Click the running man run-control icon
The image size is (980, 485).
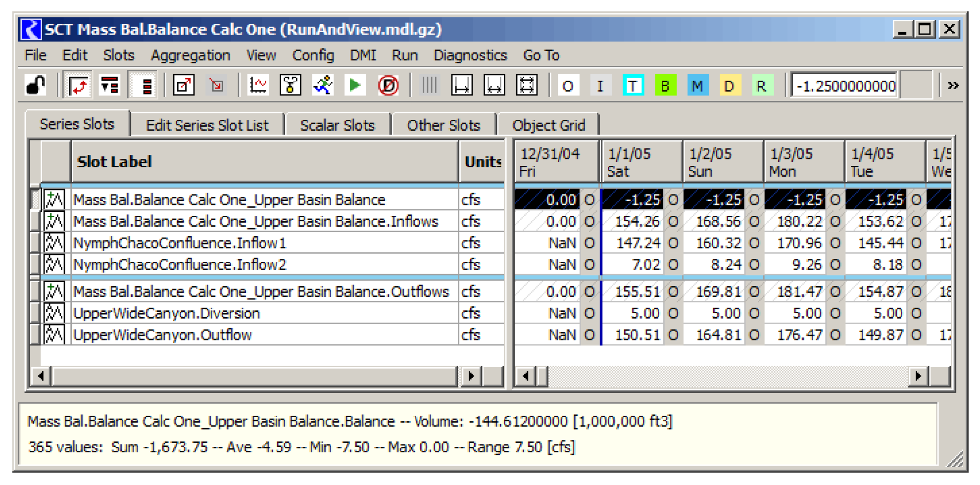[x=323, y=86]
